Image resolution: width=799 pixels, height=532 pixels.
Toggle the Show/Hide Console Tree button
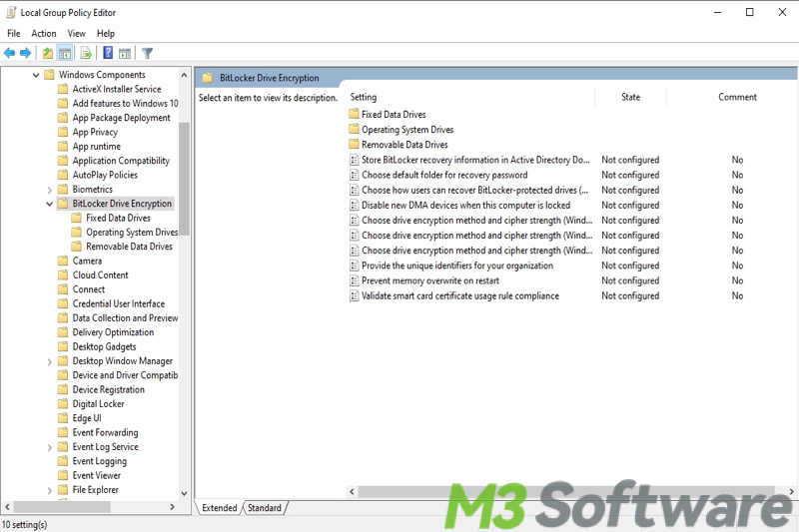pyautogui.click(x=65, y=53)
